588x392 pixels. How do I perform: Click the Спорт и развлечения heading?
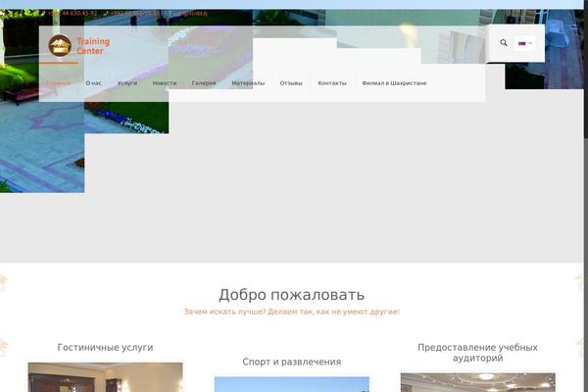pyautogui.click(x=292, y=362)
